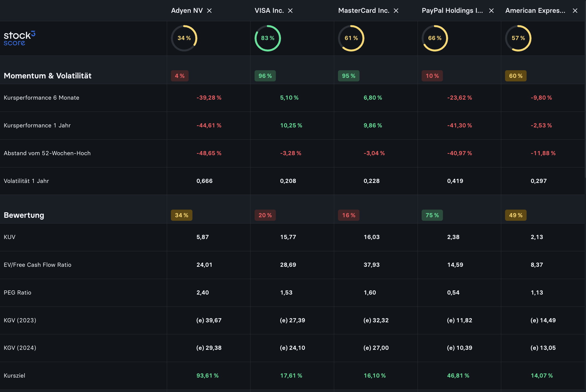Screen dimensions: 586x392
Task: Click Adyen EV/FCF value 24,01
Action: 204,265
